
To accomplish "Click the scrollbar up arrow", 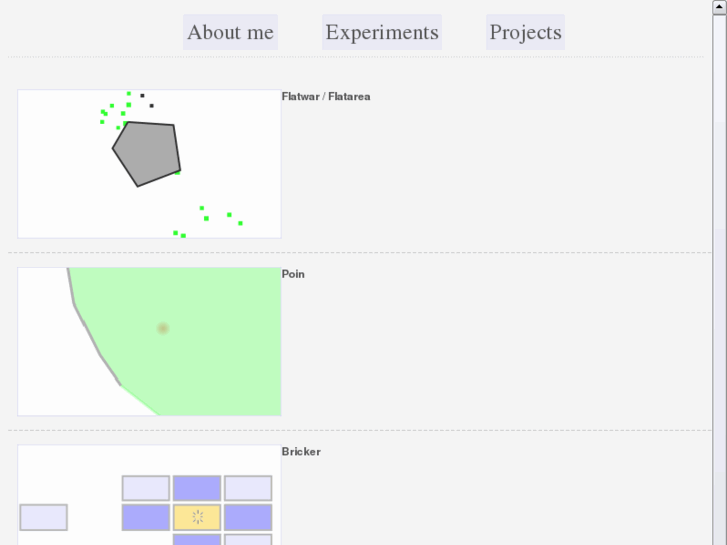I will pos(719,7).
